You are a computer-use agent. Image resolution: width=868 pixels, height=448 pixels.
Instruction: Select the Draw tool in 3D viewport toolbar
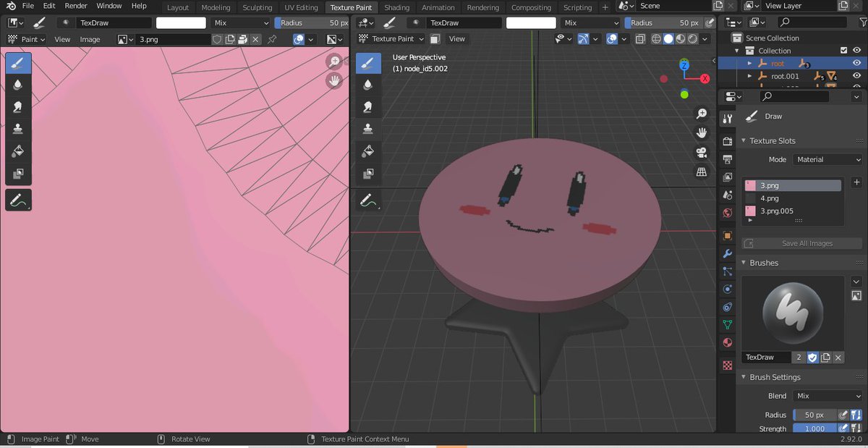point(367,63)
